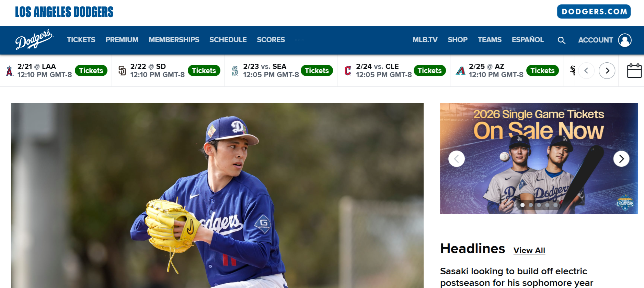Screen dimensions: 644x288
Task: Move game ticker back with the left arrow
Action: [586, 71]
